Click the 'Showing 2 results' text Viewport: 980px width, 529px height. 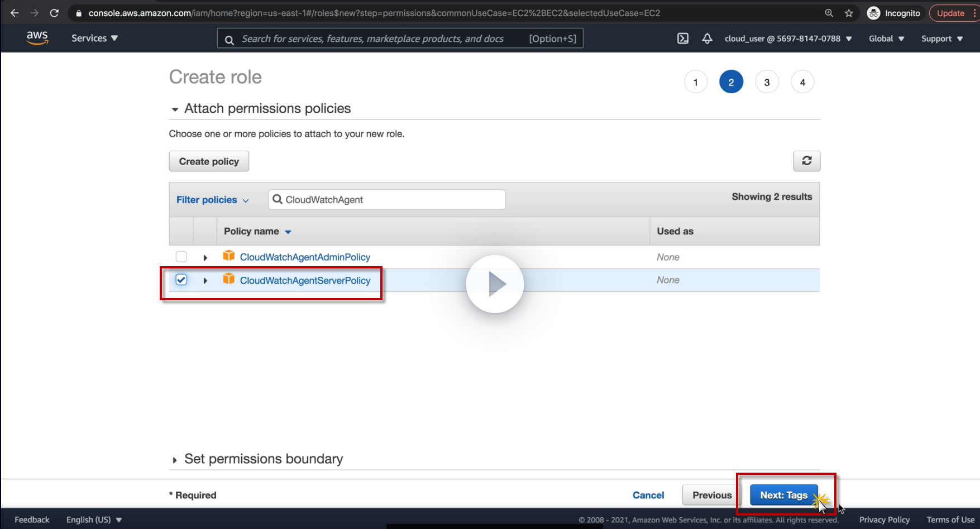click(772, 196)
